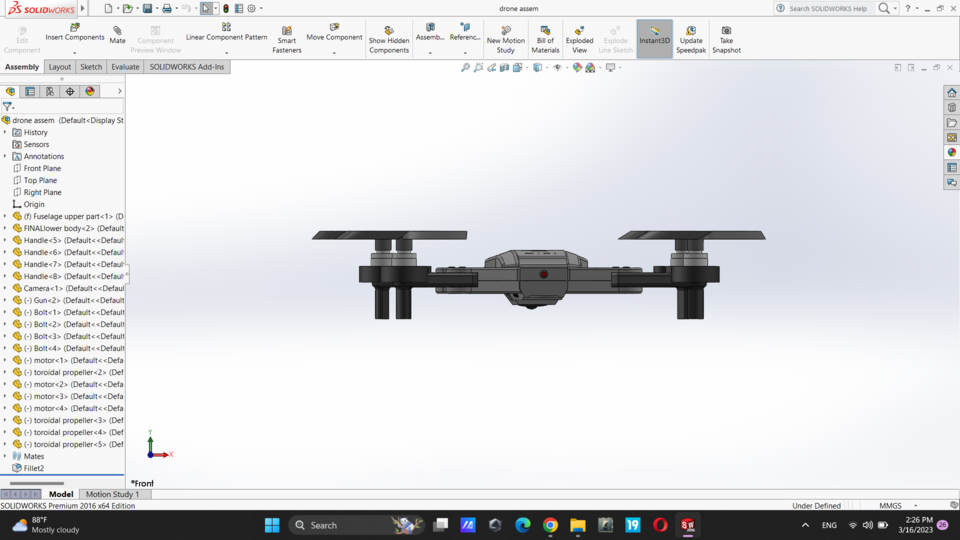Click the Open file icon

[x=127, y=9]
